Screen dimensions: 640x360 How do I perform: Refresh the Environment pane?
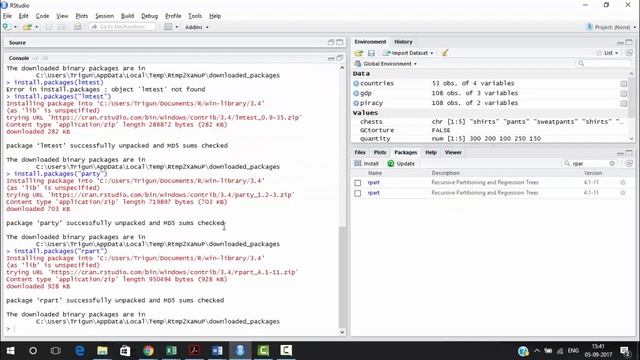(629, 53)
